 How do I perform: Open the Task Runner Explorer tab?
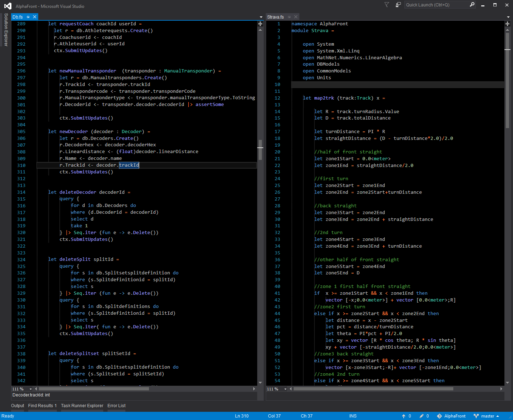pos(82,406)
